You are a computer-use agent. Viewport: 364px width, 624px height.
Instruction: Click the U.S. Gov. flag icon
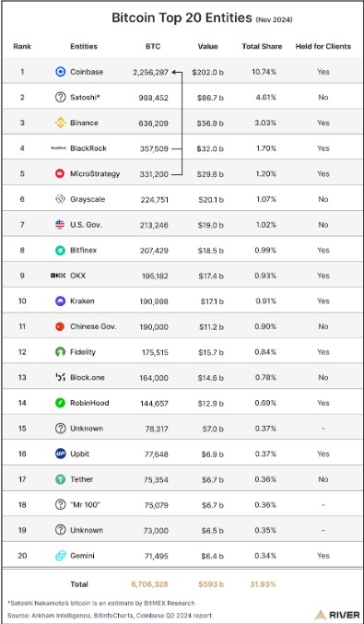point(60,225)
